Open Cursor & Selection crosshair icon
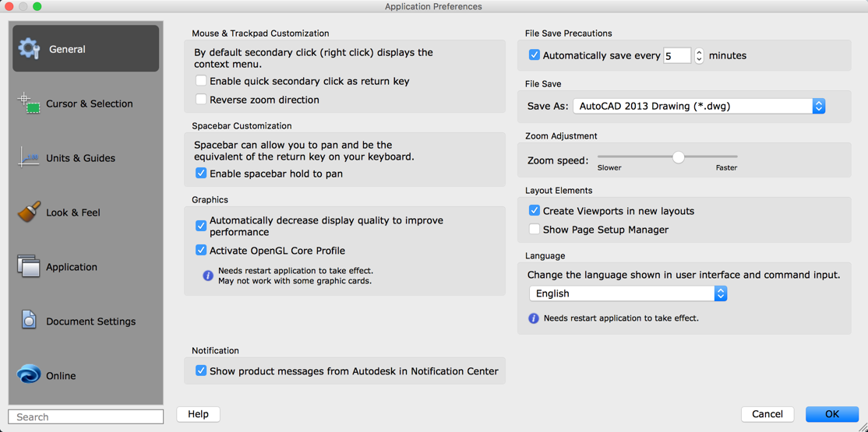Image resolution: width=868 pixels, height=432 pixels. (29, 103)
